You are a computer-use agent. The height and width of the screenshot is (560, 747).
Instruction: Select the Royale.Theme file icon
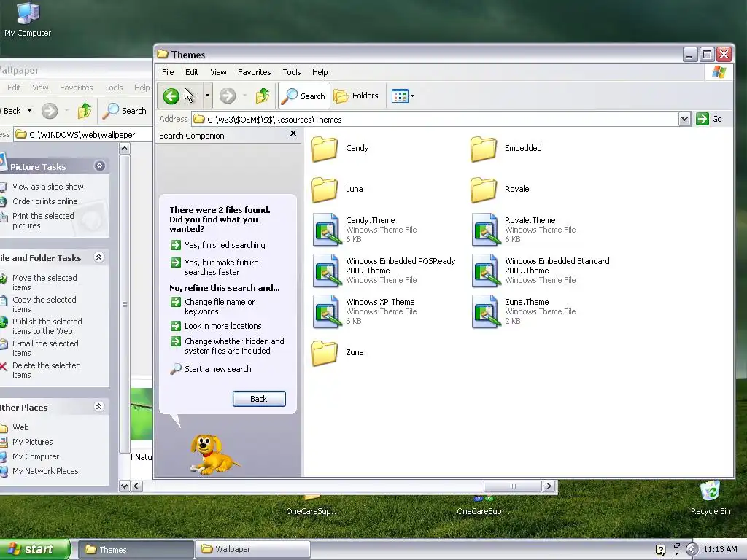click(486, 230)
